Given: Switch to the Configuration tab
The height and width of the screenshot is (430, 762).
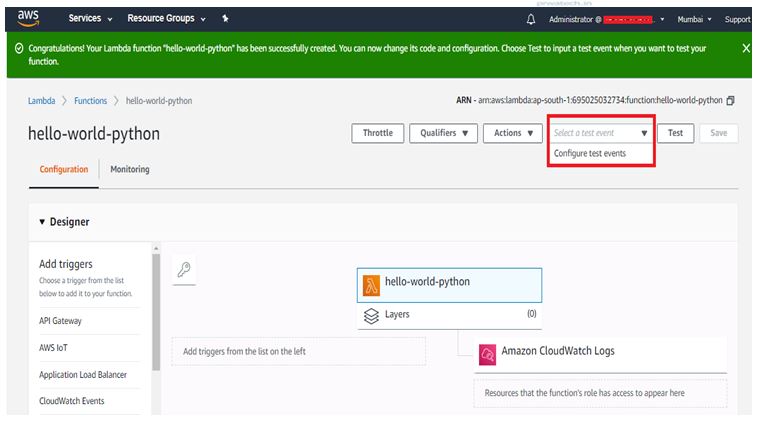Looking at the screenshot, I should click(x=64, y=170).
